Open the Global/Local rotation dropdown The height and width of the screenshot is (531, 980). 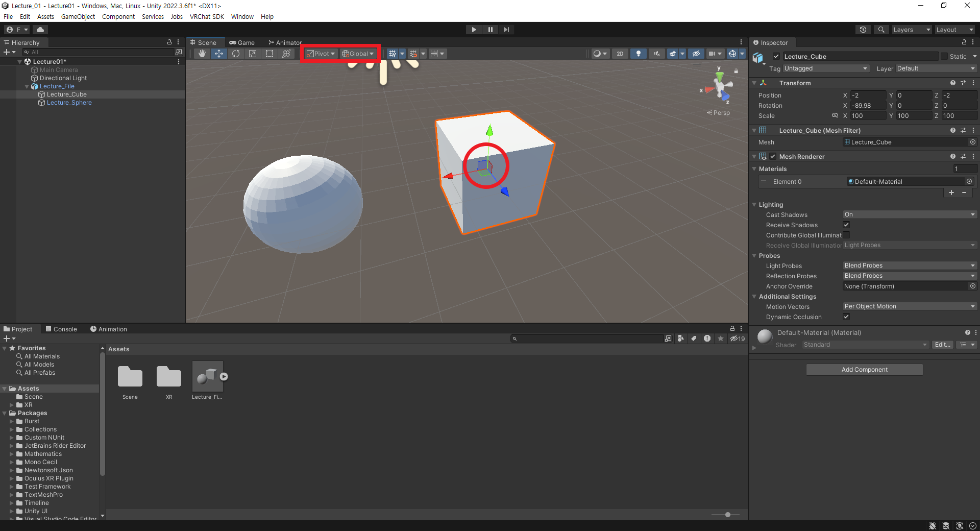pos(358,54)
